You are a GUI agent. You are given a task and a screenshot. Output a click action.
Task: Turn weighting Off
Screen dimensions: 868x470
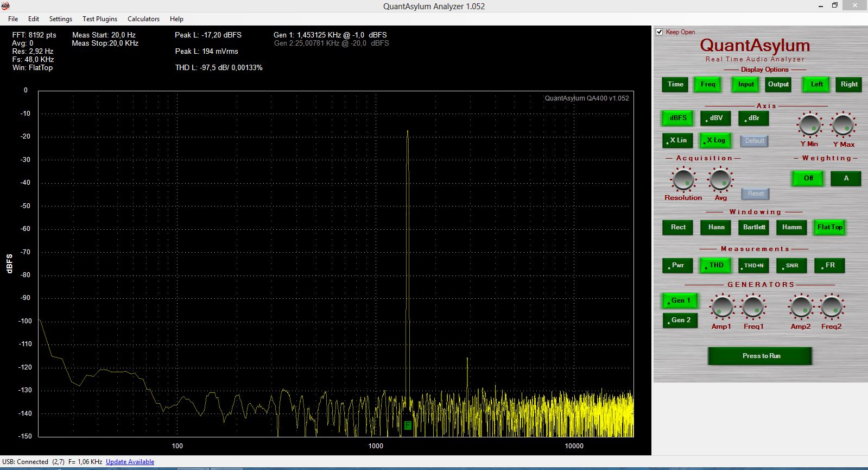point(808,178)
